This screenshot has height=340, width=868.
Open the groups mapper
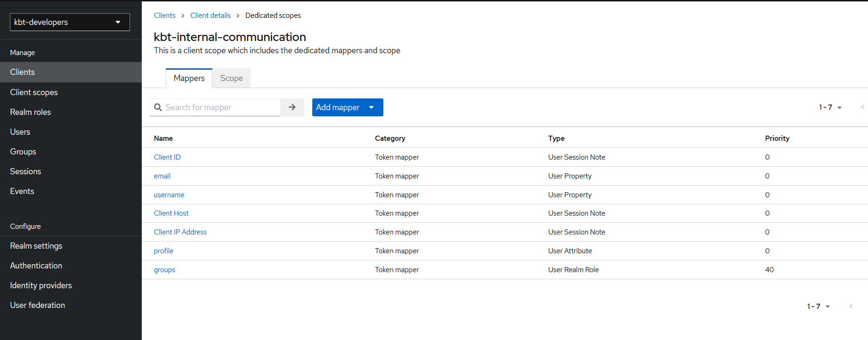[x=164, y=270]
